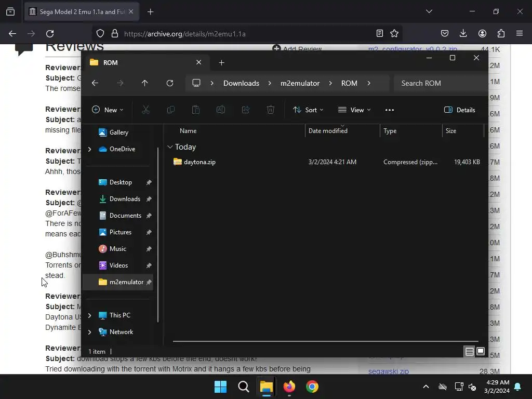
Task: Show hidden system tray icons
Action: coord(426,387)
